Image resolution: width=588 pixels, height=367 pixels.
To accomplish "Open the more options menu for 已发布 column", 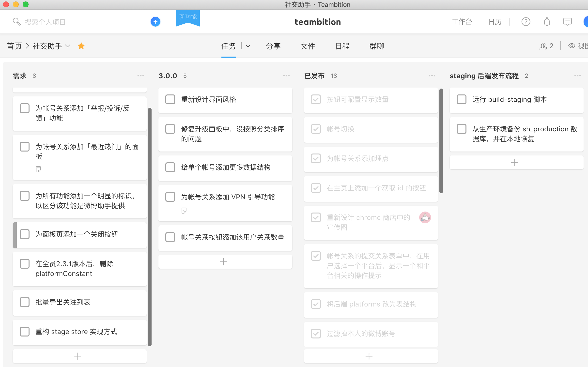I will coord(432,76).
